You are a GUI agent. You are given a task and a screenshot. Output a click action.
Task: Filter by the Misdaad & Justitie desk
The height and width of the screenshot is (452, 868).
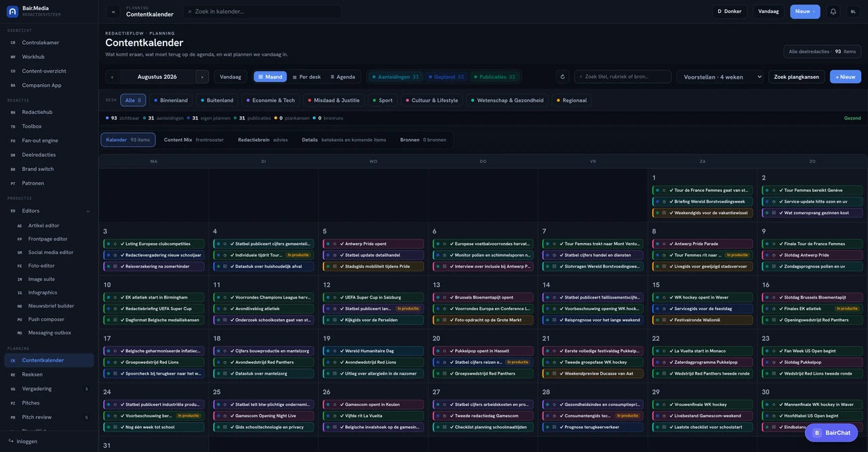click(x=334, y=100)
